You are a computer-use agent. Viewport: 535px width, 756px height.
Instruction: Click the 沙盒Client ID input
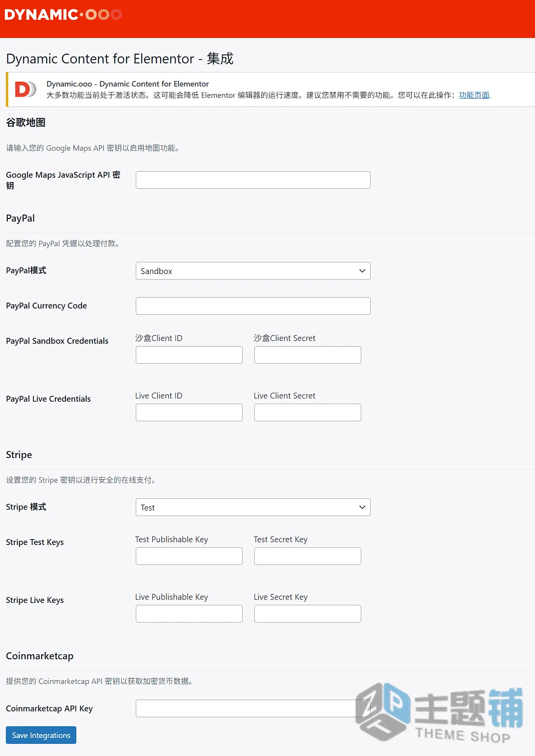tap(189, 355)
